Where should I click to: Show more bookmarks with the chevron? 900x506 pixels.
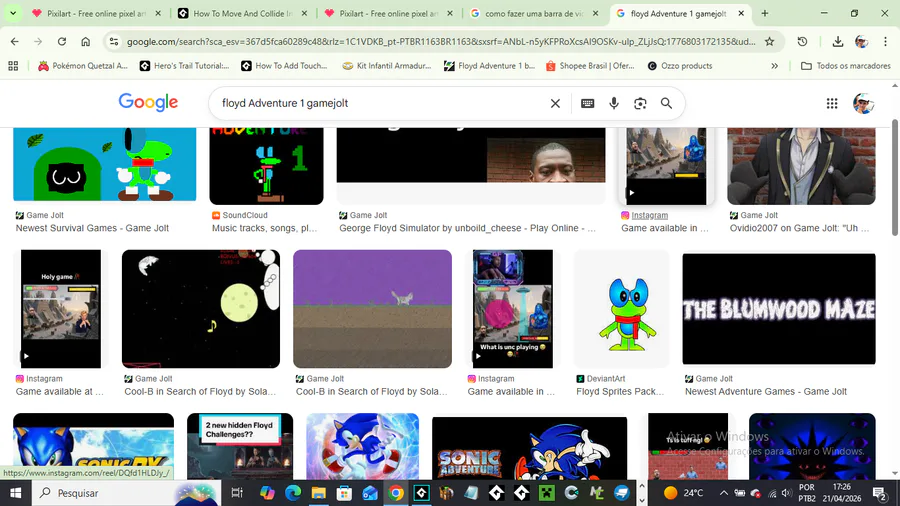(774, 66)
